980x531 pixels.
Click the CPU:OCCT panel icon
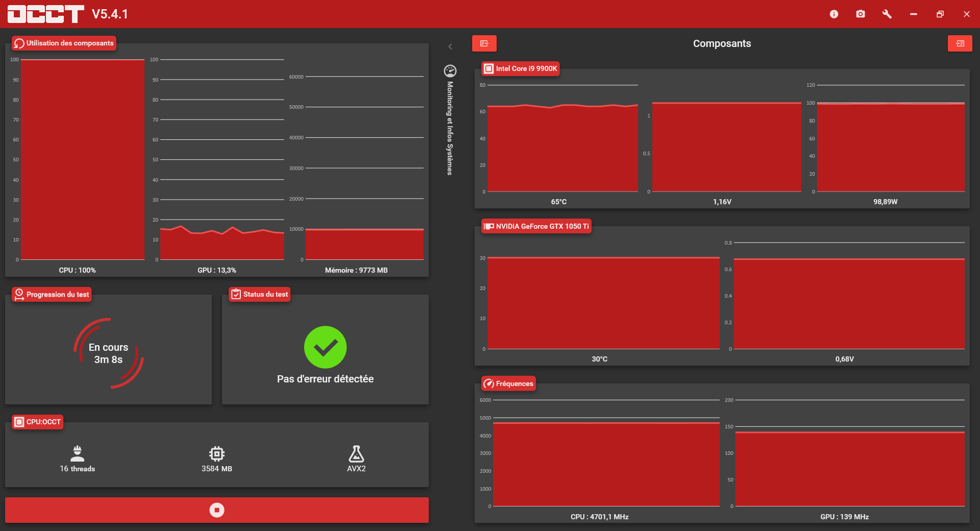coord(19,422)
